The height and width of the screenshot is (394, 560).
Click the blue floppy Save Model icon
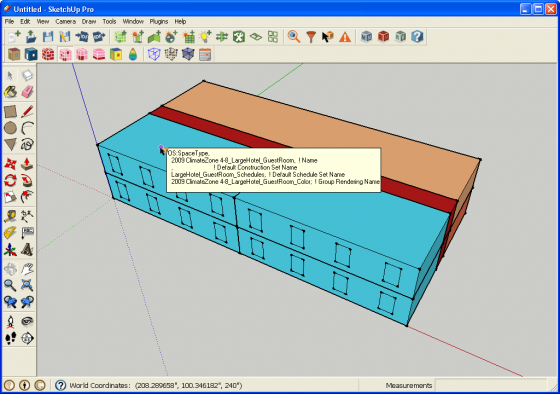coord(48,37)
